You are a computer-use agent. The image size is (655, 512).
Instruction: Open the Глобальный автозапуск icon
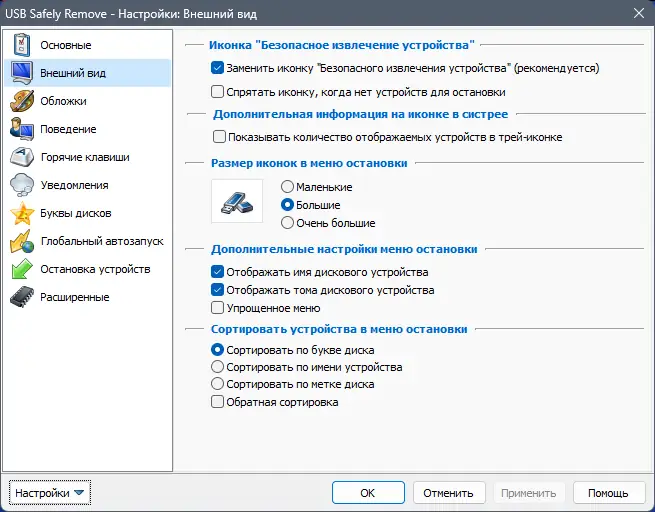pos(22,241)
